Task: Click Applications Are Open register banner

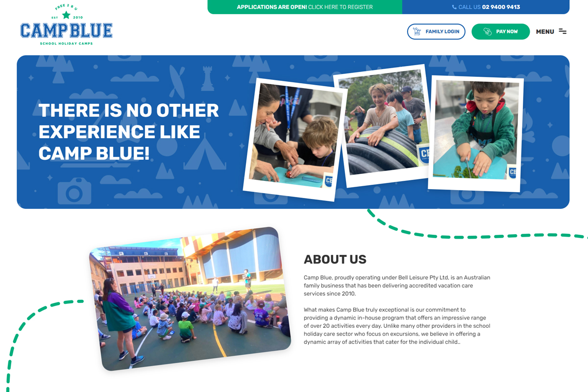Action: [x=304, y=7]
